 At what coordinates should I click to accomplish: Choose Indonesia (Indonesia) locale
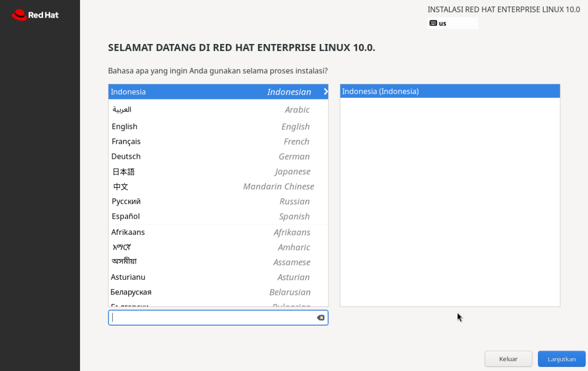coord(450,91)
